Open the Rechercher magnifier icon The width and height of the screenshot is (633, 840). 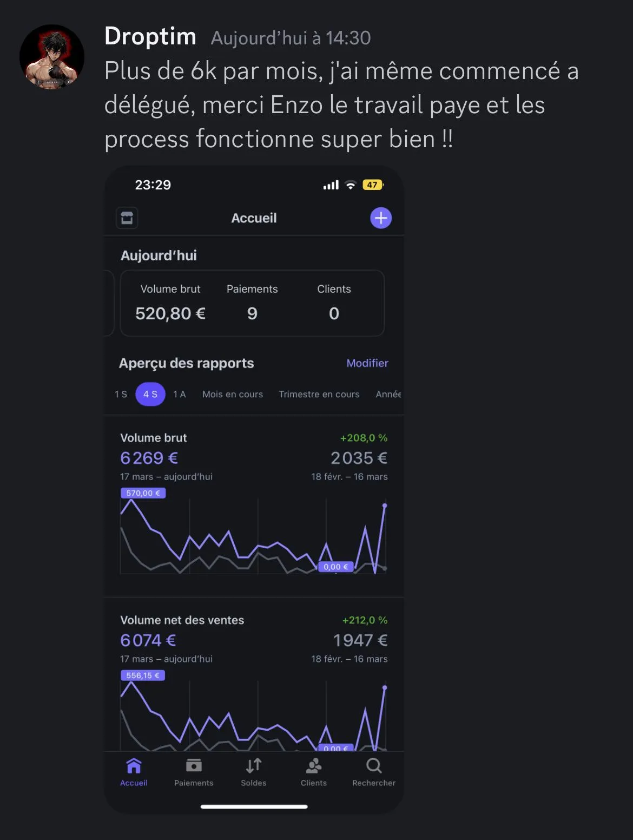tap(374, 766)
